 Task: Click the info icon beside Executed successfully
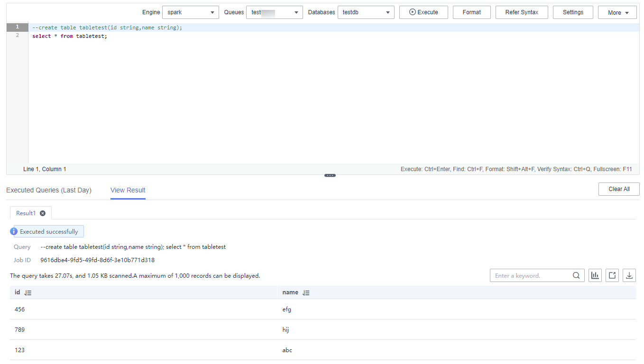click(x=14, y=232)
